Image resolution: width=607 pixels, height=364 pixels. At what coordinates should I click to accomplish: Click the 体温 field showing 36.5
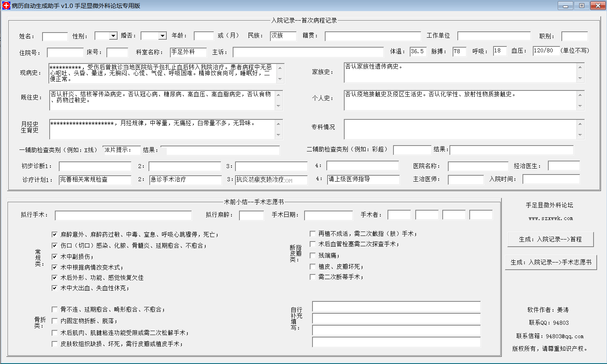(418, 52)
